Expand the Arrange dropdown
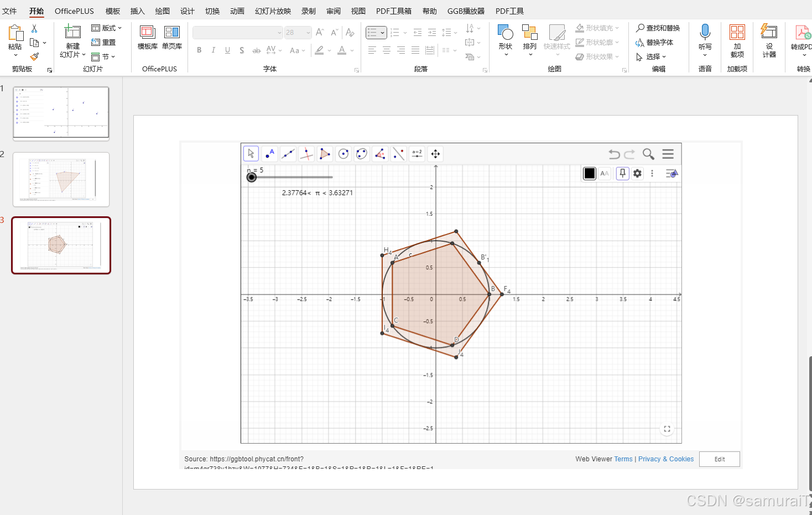The image size is (812, 515). (530, 55)
